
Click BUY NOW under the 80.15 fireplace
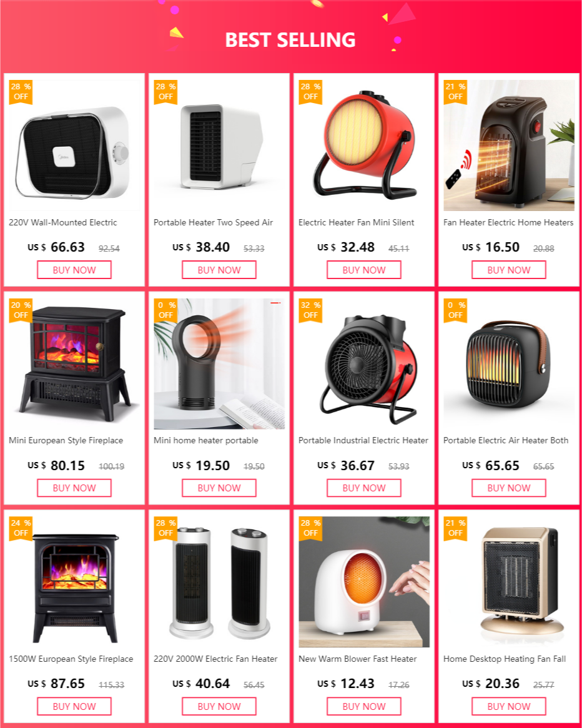[x=74, y=488]
